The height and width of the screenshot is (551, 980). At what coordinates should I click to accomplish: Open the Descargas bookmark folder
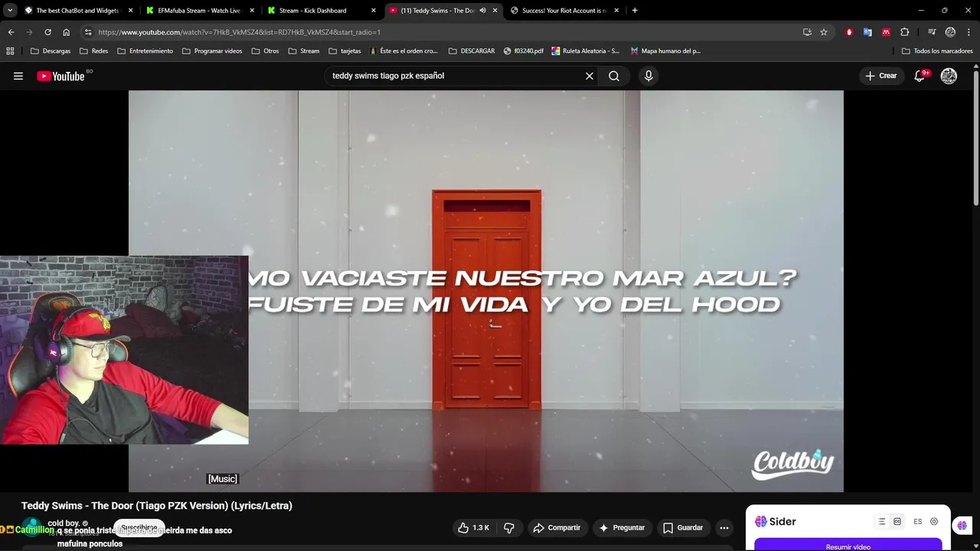51,51
